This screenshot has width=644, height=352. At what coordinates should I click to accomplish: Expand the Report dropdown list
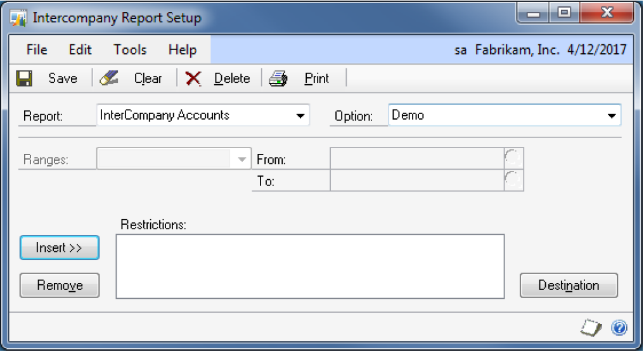[x=299, y=116]
